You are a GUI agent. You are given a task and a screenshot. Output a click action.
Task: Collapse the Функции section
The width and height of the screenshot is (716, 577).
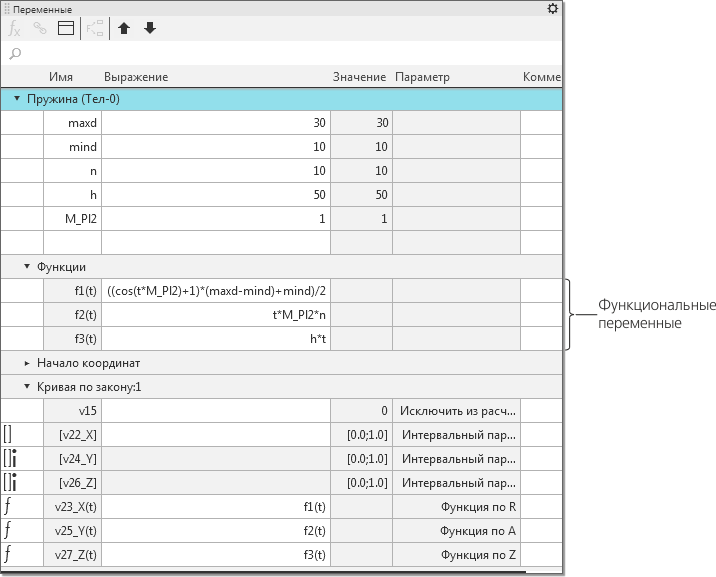click(27, 267)
